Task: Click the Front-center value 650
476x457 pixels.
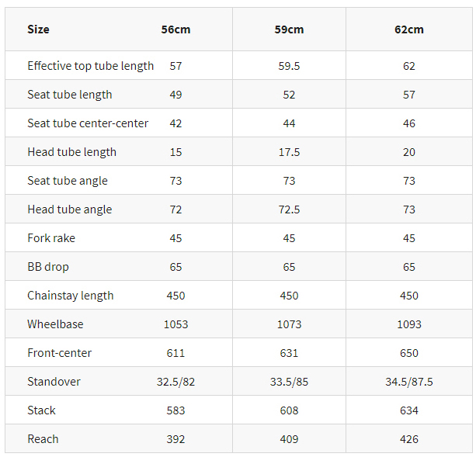Action: [409, 353]
